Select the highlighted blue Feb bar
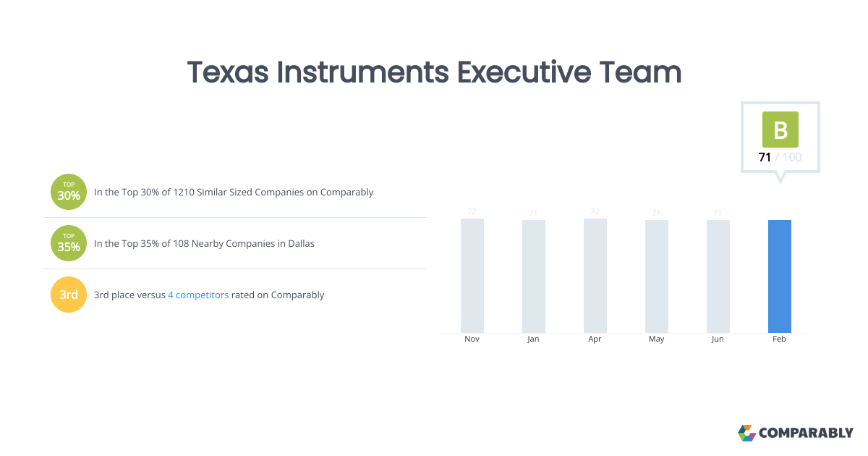 point(779,276)
